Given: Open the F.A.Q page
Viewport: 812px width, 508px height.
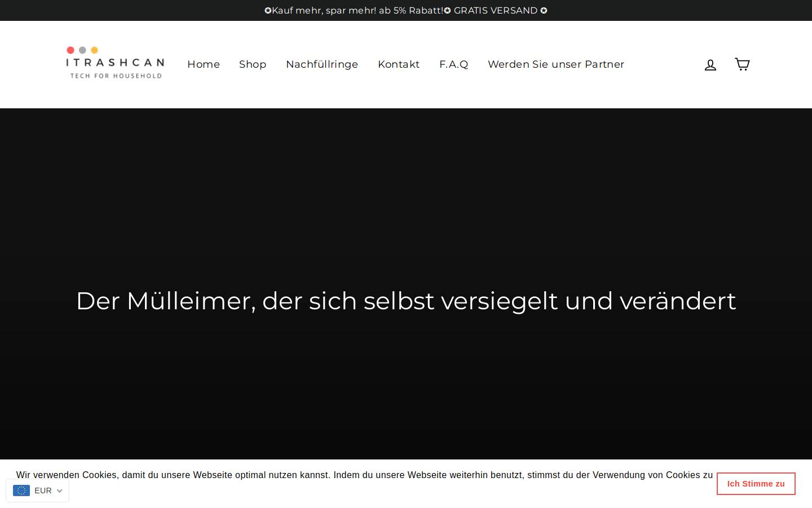Looking at the screenshot, I should [454, 64].
